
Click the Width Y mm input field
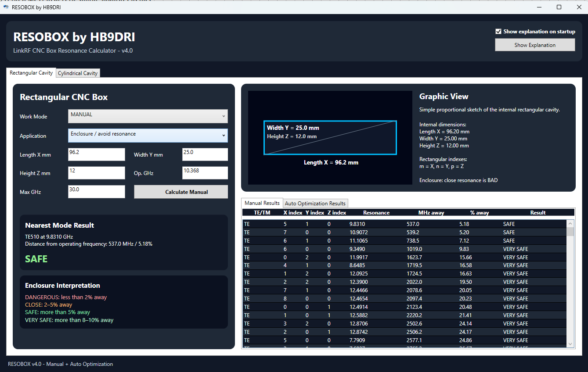205,154
